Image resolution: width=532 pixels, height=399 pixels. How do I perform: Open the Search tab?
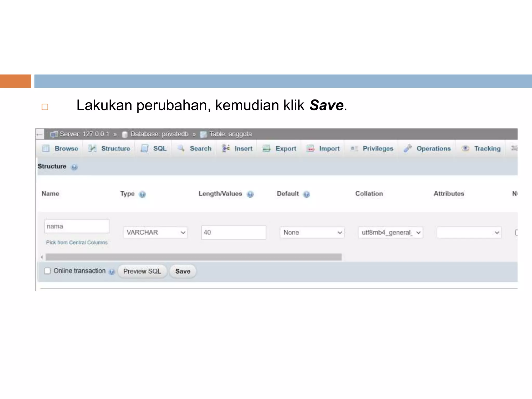point(194,149)
